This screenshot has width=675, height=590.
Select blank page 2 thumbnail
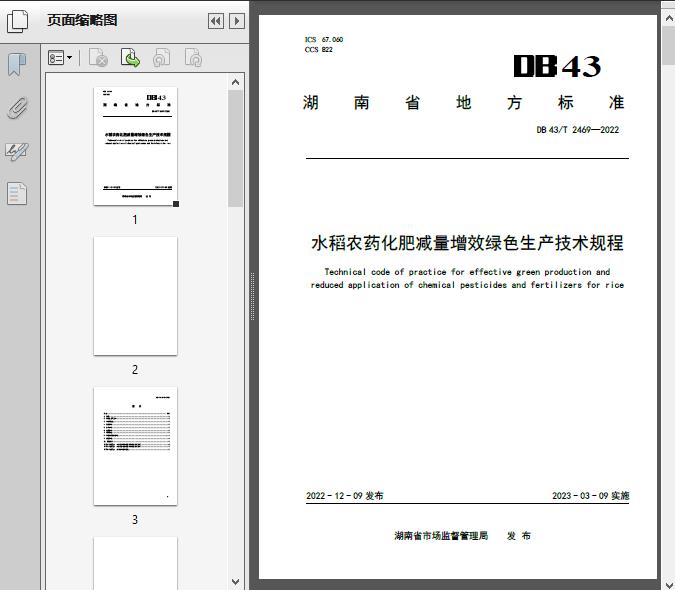[x=135, y=296]
